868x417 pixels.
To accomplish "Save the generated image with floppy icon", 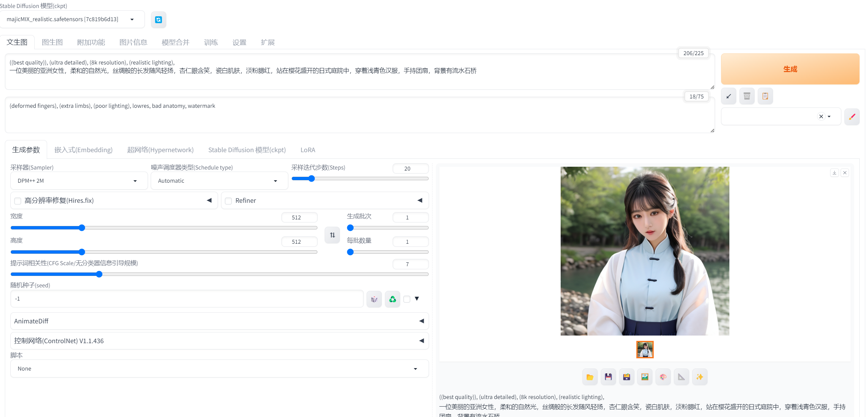I will coord(608,377).
